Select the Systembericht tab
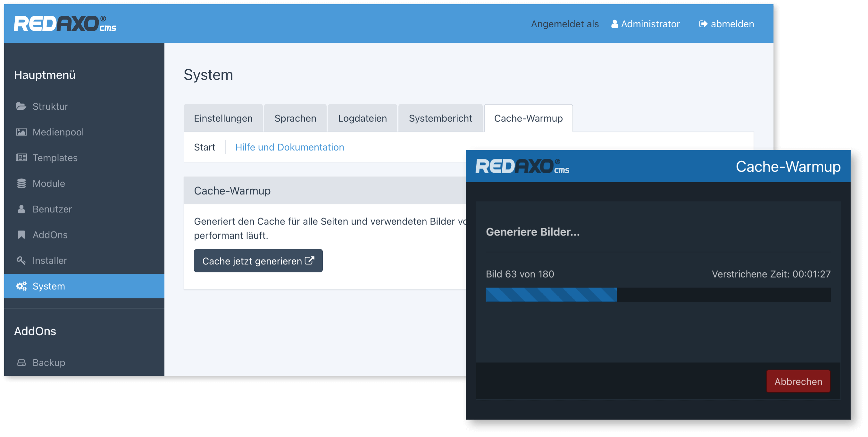Image resolution: width=868 pixels, height=437 pixels. [440, 118]
